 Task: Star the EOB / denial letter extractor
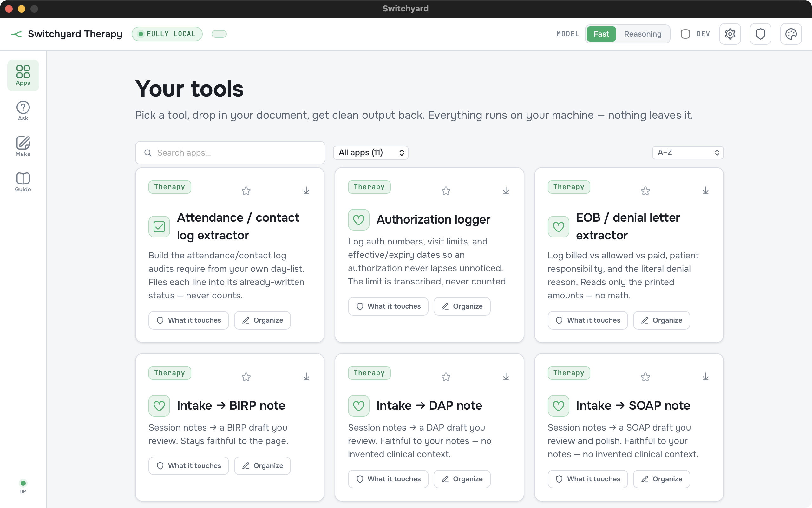(645, 191)
